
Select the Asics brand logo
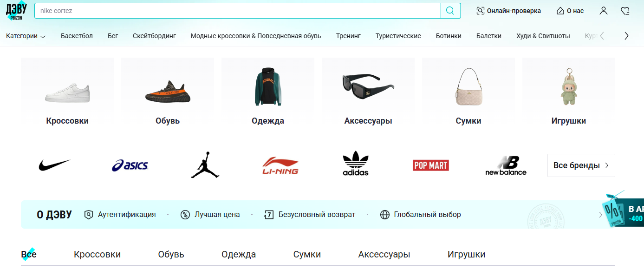(130, 165)
